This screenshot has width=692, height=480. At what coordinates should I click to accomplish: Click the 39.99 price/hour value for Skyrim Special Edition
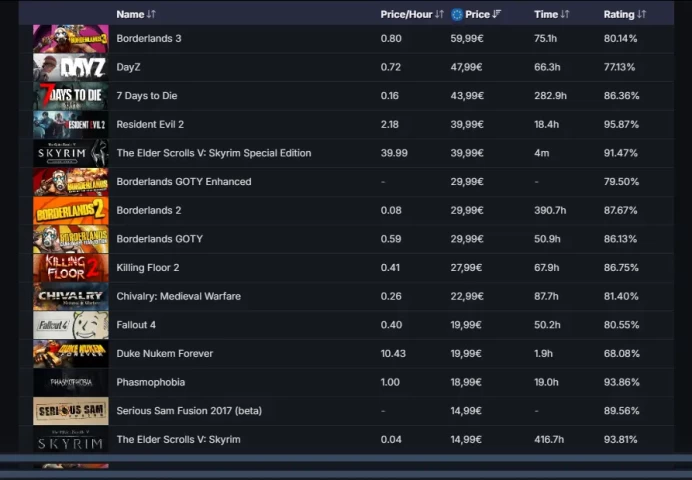point(394,153)
